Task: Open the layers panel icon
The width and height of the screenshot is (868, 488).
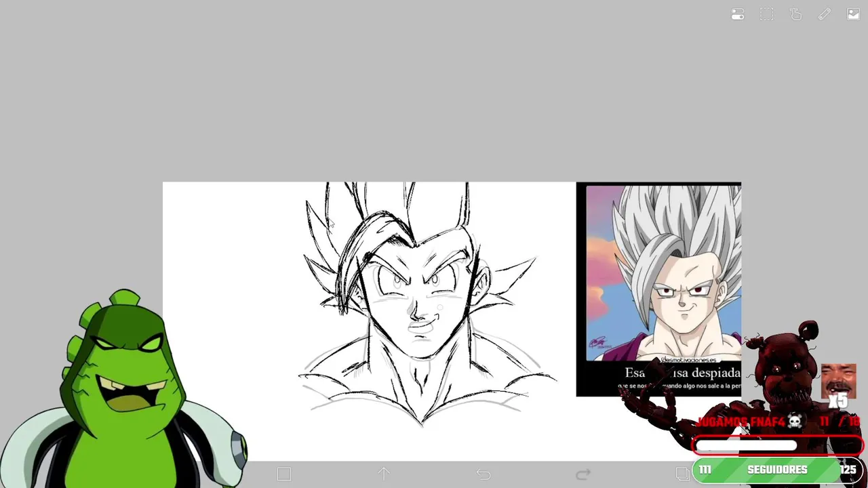Action: 682,474
